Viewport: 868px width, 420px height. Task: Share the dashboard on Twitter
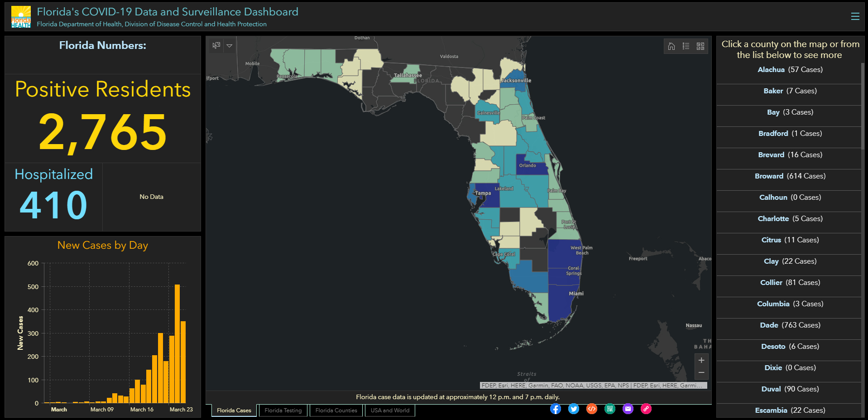click(x=574, y=409)
